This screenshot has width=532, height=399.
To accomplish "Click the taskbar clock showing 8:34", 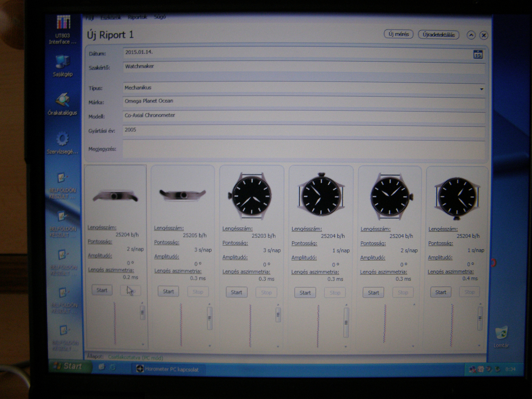I will [x=510, y=369].
